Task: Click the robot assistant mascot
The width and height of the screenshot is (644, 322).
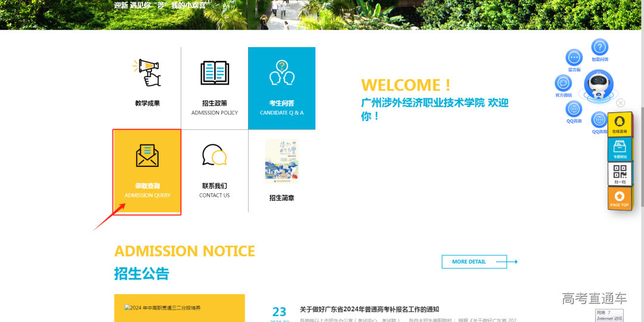Action: click(598, 85)
